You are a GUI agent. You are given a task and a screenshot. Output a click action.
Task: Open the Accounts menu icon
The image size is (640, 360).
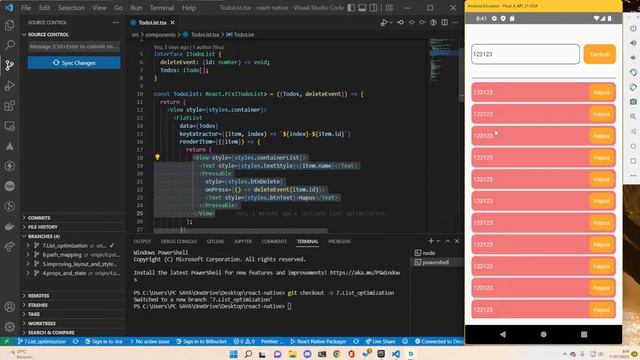pos(9,307)
